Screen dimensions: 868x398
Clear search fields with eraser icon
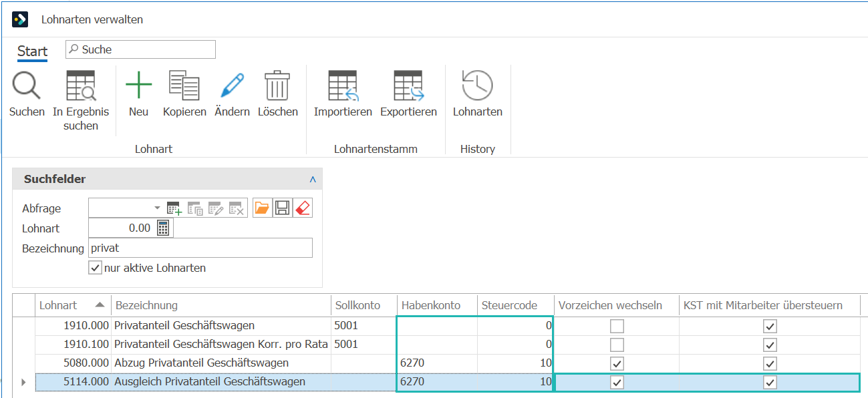[x=303, y=208]
